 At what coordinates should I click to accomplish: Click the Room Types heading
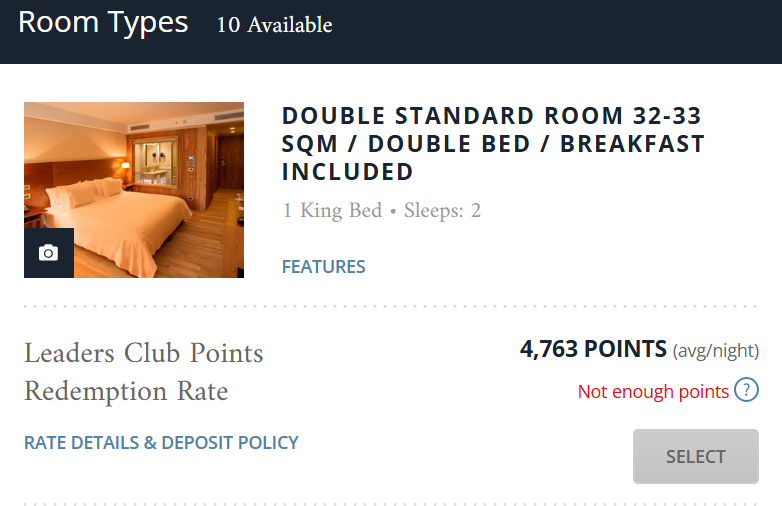[x=103, y=23]
